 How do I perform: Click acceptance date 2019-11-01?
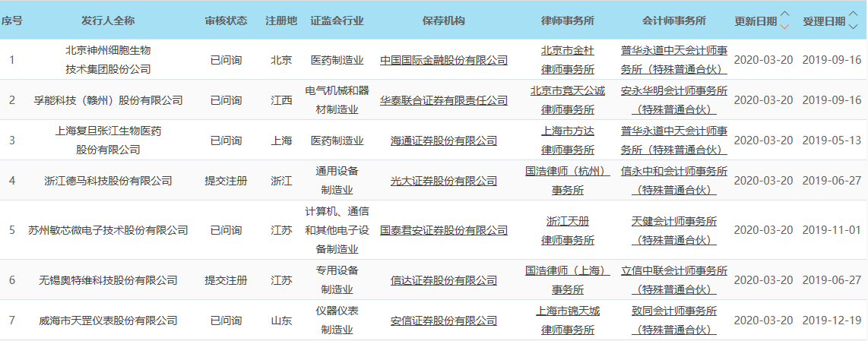tap(832, 229)
